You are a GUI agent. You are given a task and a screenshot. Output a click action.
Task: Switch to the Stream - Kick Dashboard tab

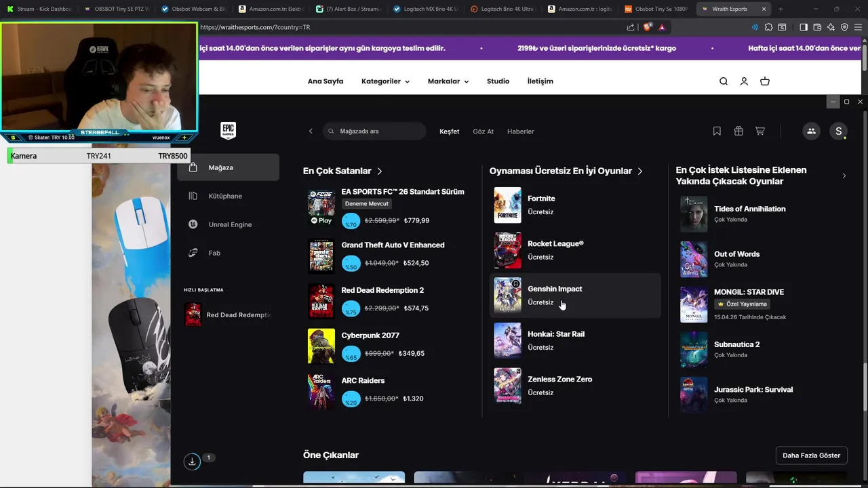click(39, 9)
